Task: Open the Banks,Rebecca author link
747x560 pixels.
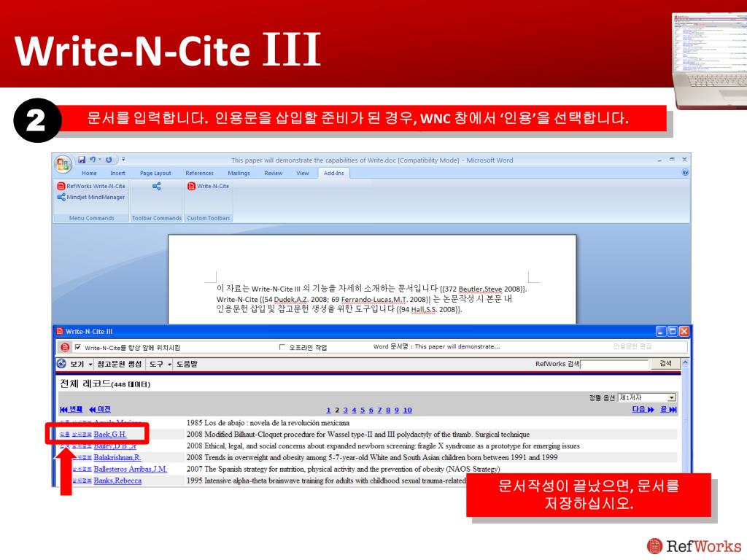Action: click(117, 481)
